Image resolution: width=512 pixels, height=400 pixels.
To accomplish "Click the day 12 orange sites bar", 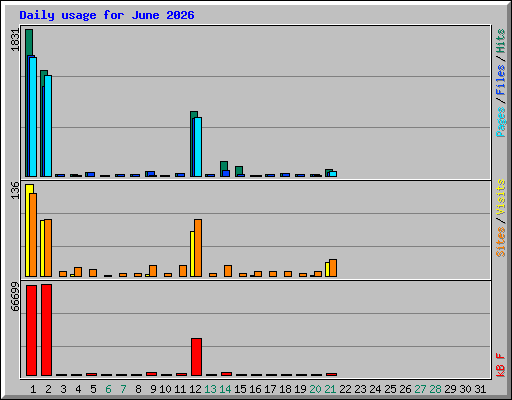I will tap(198, 248).
